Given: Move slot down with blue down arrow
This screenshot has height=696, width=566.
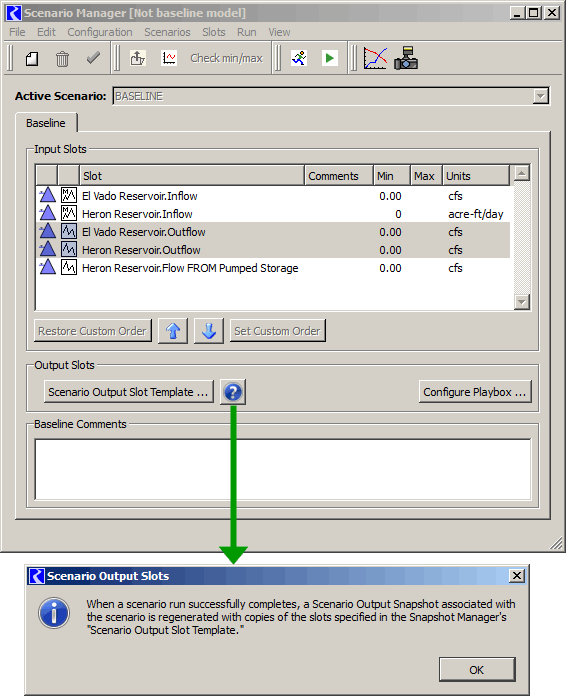Looking at the screenshot, I should pyautogui.click(x=209, y=331).
